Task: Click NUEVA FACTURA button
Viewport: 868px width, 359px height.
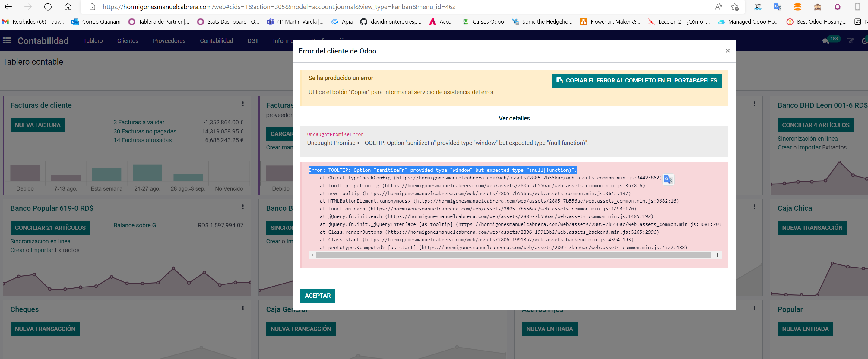Action: (x=38, y=125)
